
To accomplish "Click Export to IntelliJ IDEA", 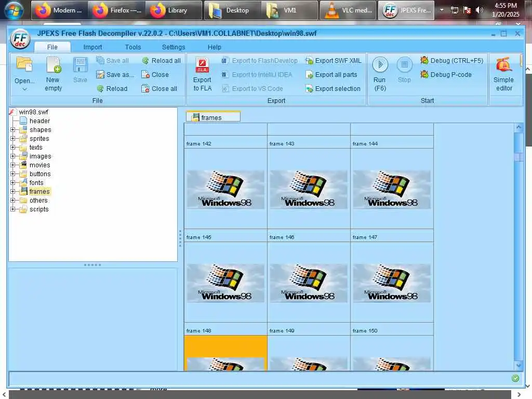I will (257, 74).
